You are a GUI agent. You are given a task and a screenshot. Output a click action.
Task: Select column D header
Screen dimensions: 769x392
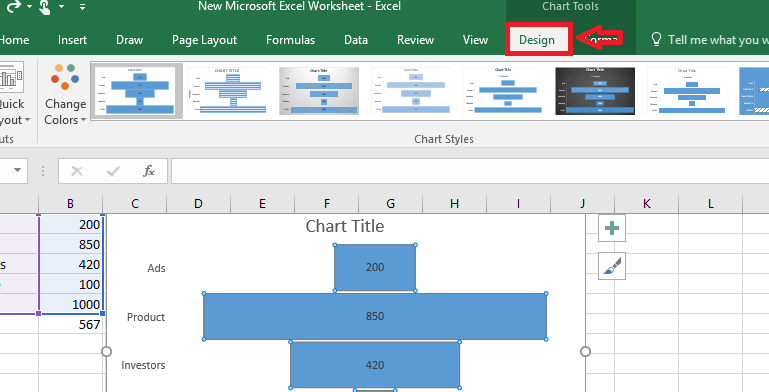[x=198, y=204]
